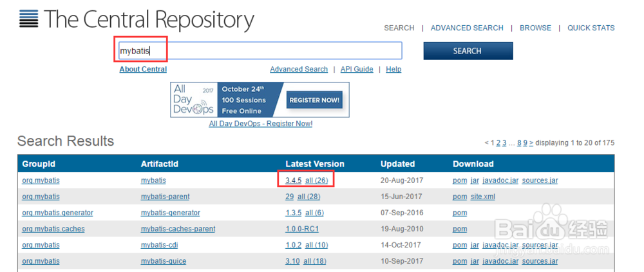Open the org.mybatis.caches group link
This screenshot has width=644, height=272.
53,228
